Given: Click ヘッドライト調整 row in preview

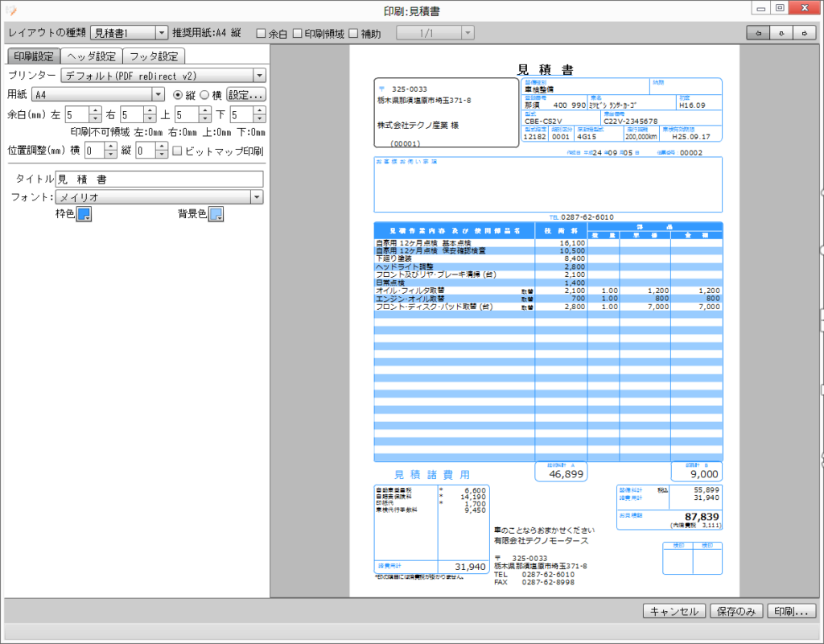Looking at the screenshot, I should pyautogui.click(x=548, y=266).
